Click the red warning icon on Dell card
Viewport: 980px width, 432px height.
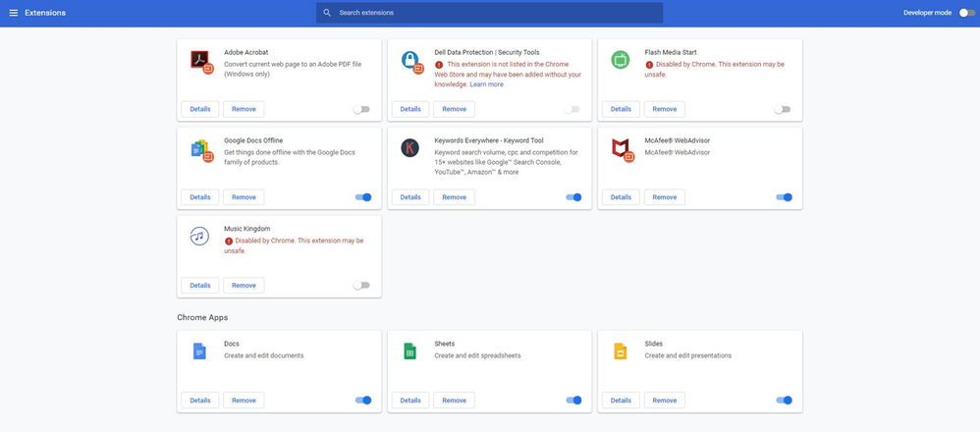[x=439, y=65]
